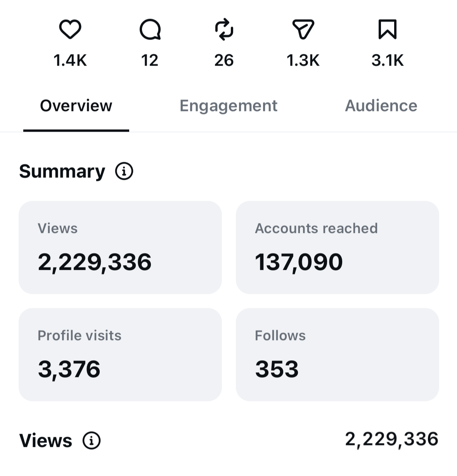Open the comments speech bubble icon
Screen dimensions: 457x476
coord(150,30)
